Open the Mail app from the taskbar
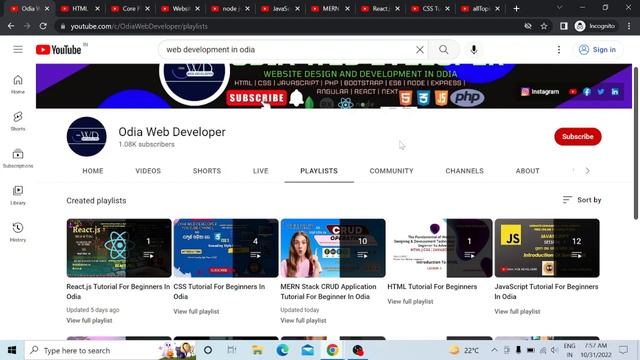This screenshot has height=360, width=640. tap(308, 350)
